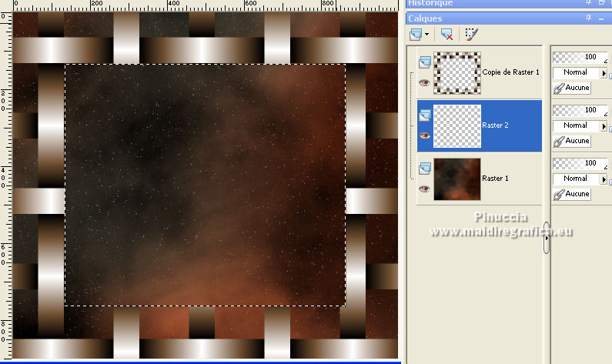Adjust the opacity slider of Raster 1
This screenshot has height=364, width=612.
(x=580, y=164)
